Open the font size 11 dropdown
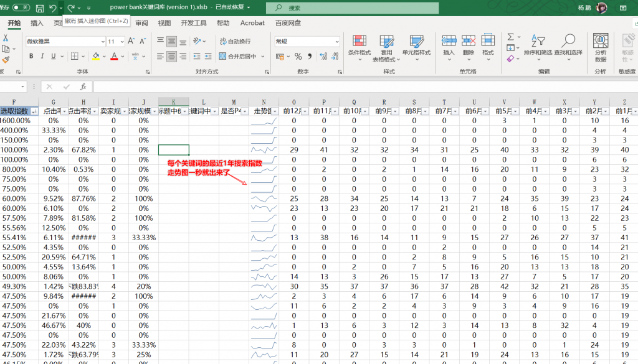This screenshot has height=364, width=638. point(121,42)
